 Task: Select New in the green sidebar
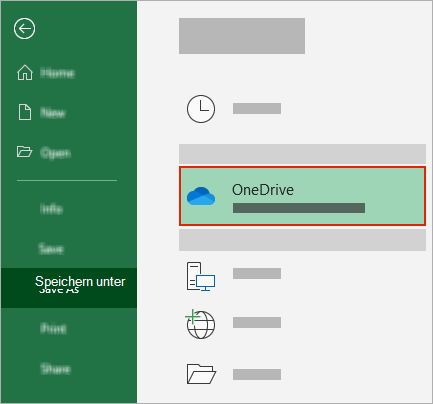click(53, 113)
